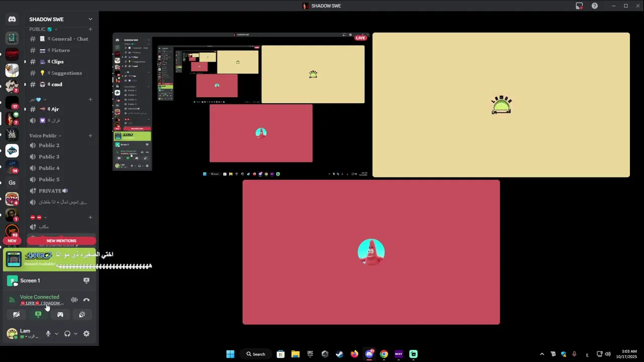Turn on camera in voice panel
The image size is (644, 362).
click(16, 314)
